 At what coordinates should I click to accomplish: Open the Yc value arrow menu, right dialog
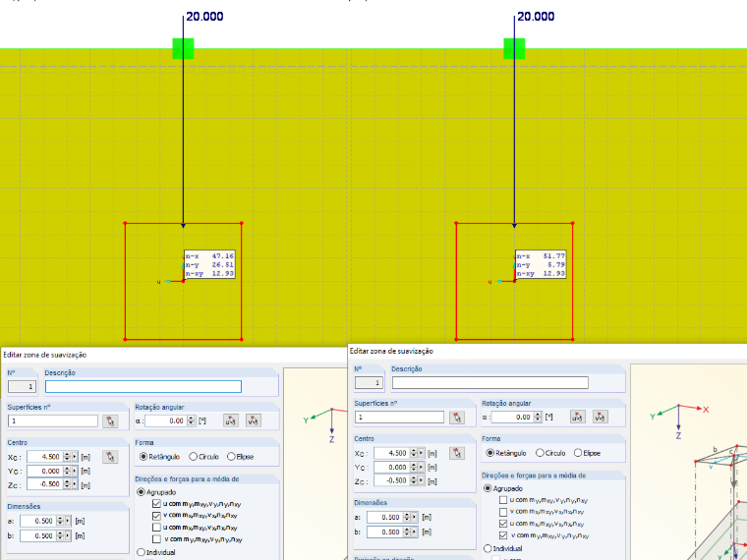(421, 467)
